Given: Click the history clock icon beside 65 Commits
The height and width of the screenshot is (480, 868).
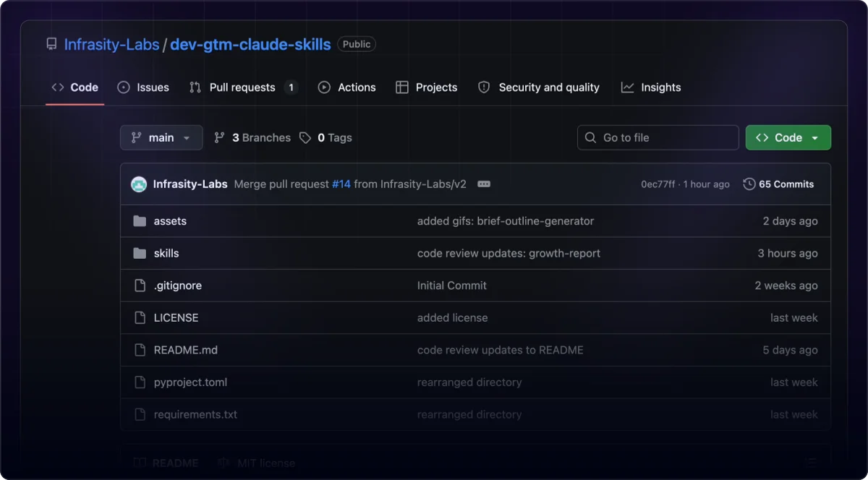Looking at the screenshot, I should coord(749,184).
